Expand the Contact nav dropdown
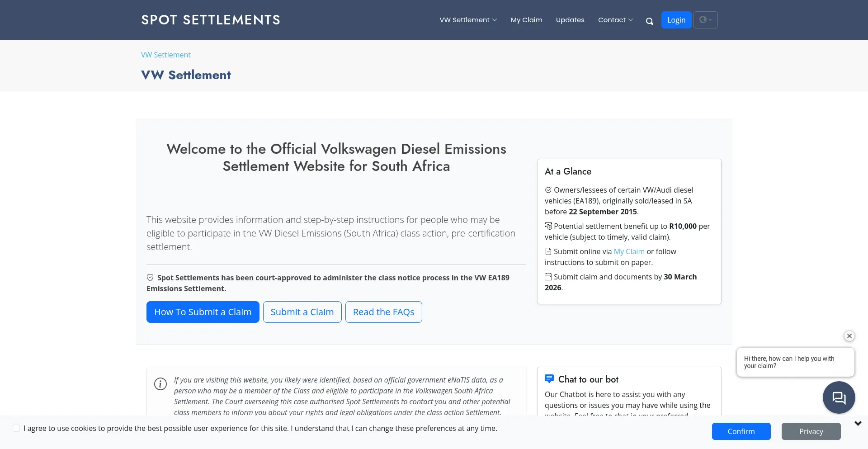868x449 pixels. click(615, 20)
